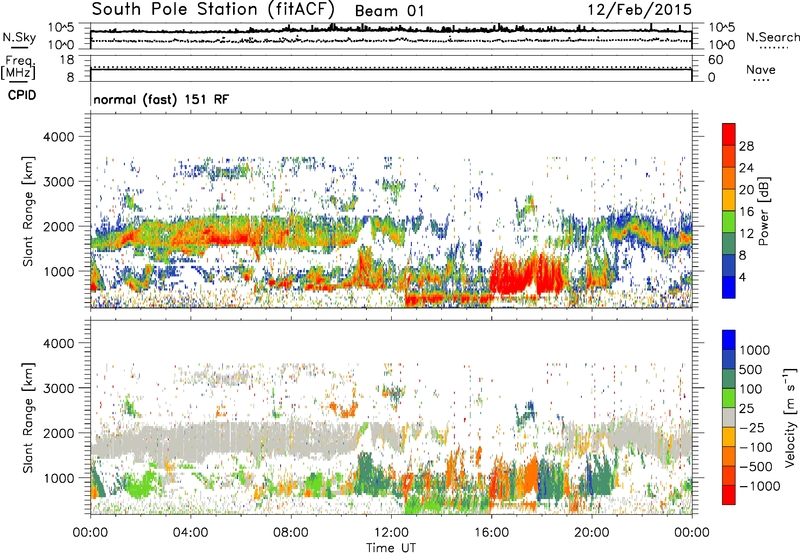Click the 24 label on Power scale

tap(746, 168)
